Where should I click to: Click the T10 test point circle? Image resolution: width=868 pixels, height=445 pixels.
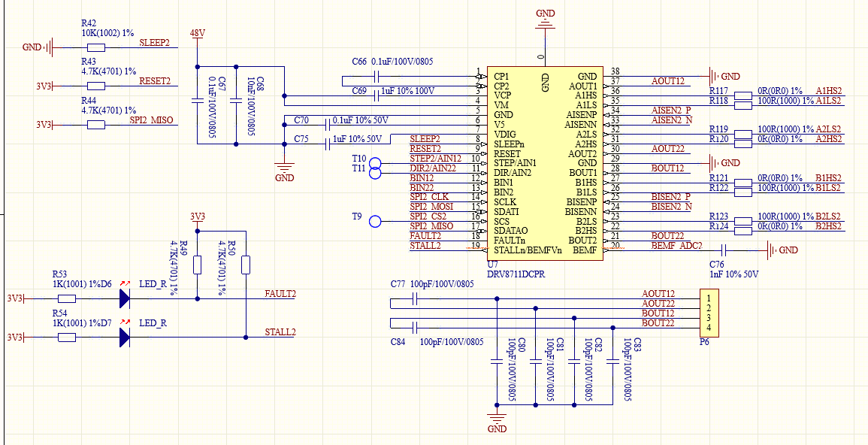coord(375,163)
